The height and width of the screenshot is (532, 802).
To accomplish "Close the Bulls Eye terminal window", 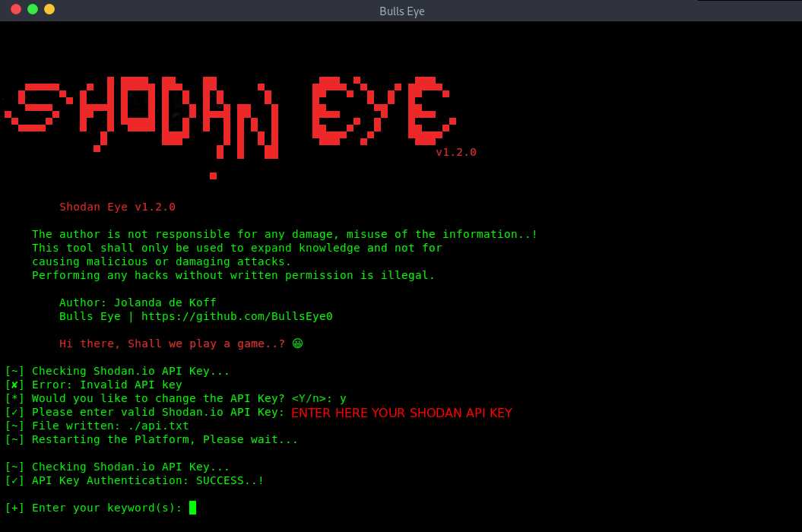I will (x=16, y=9).
